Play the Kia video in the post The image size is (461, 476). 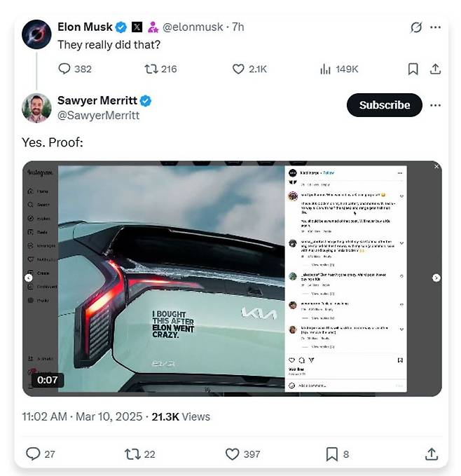click(231, 278)
